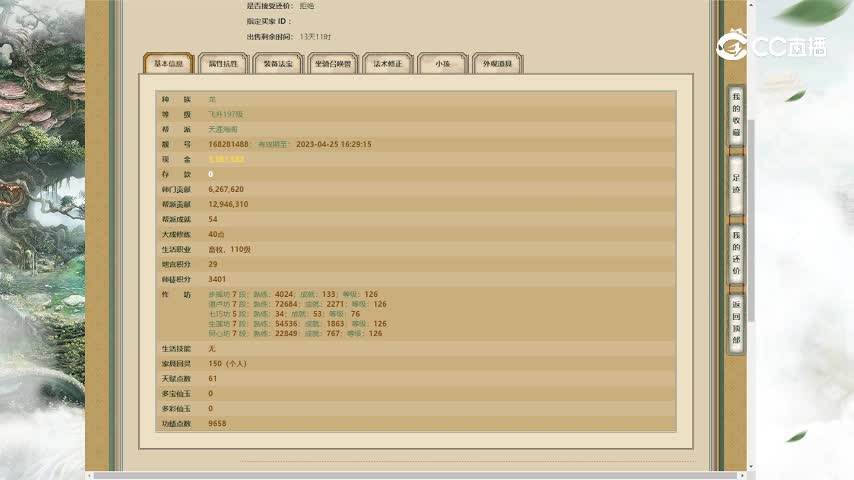Screen dimensions: 854x480
Task: Click 返回顶部 to return to top
Action: pos(736,321)
